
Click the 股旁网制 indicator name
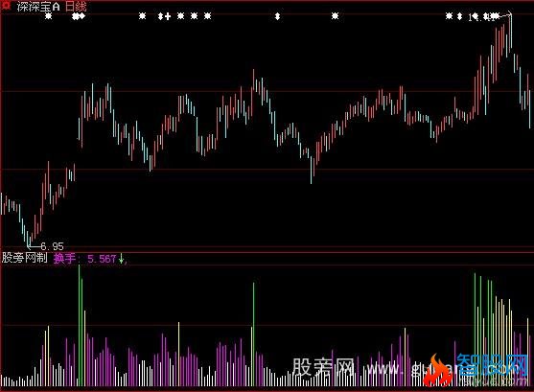tap(25, 258)
